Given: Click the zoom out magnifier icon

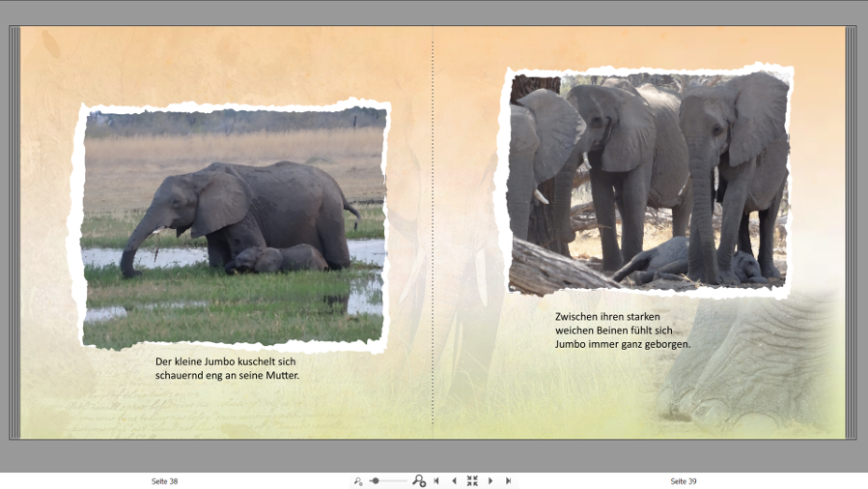Looking at the screenshot, I should [x=358, y=481].
